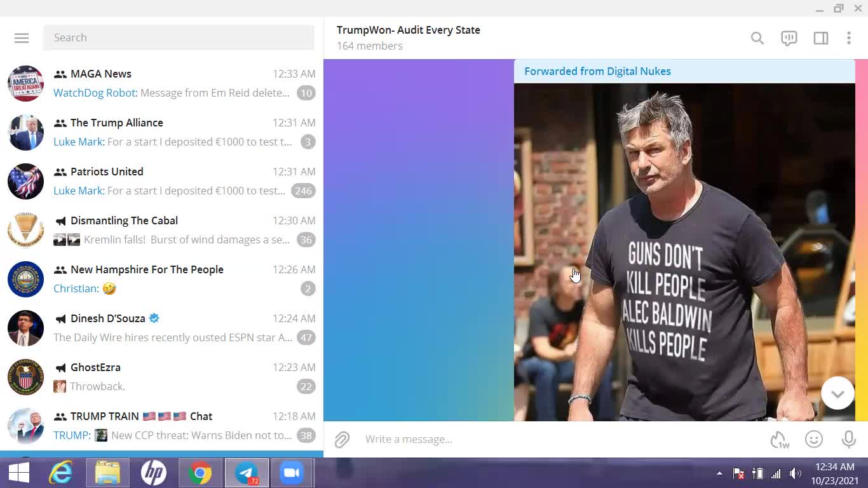
Task: Click the network signal tray icon
Action: pos(776,473)
